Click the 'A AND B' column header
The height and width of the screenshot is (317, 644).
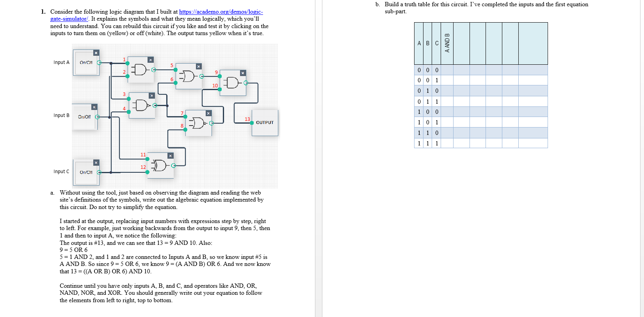pyautogui.click(x=447, y=43)
